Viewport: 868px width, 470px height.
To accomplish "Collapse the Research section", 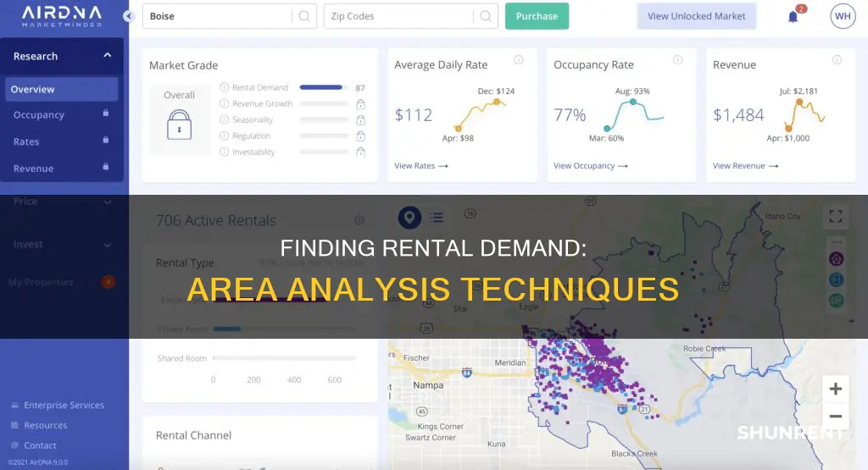I will [108, 55].
